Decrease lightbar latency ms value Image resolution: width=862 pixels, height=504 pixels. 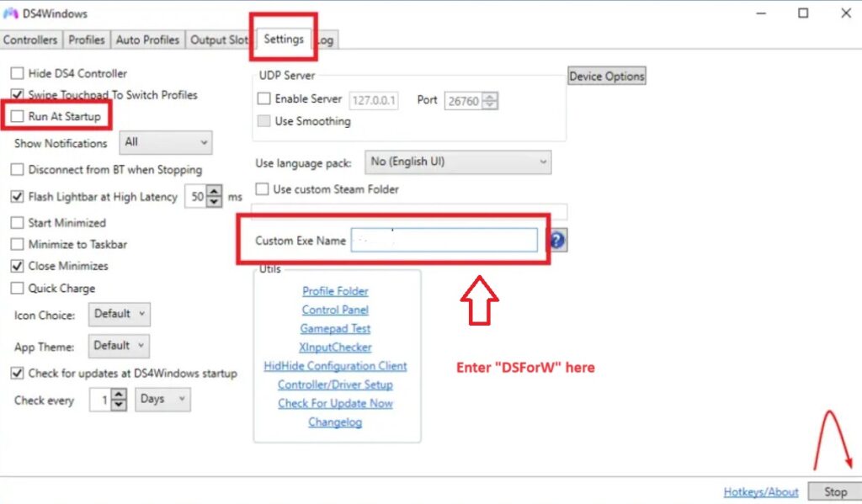pos(215,202)
